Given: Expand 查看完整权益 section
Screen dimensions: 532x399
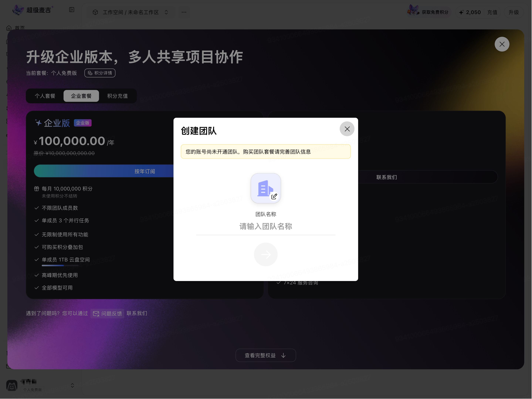Looking at the screenshot, I should pyautogui.click(x=265, y=355).
